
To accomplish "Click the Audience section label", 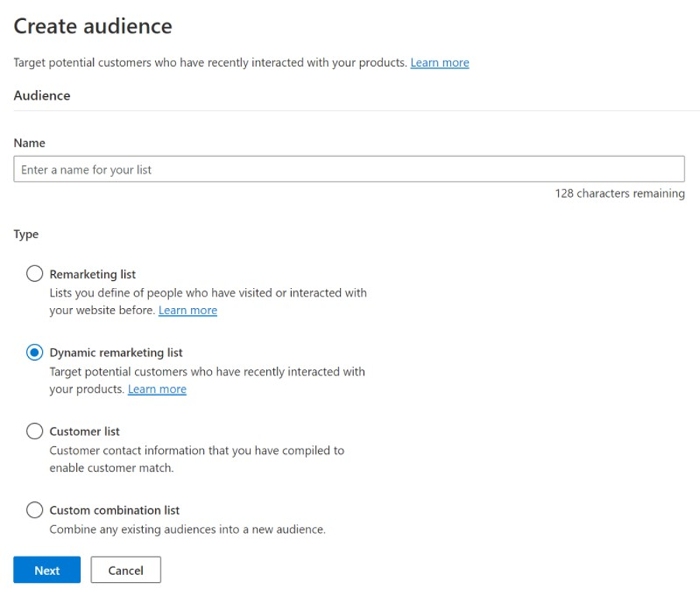I will point(41,95).
